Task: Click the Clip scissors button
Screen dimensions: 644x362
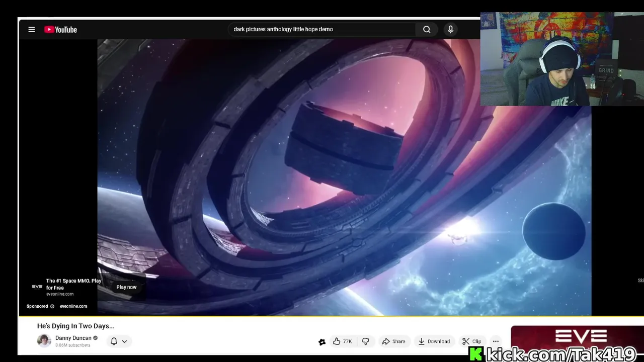Action: (471, 341)
